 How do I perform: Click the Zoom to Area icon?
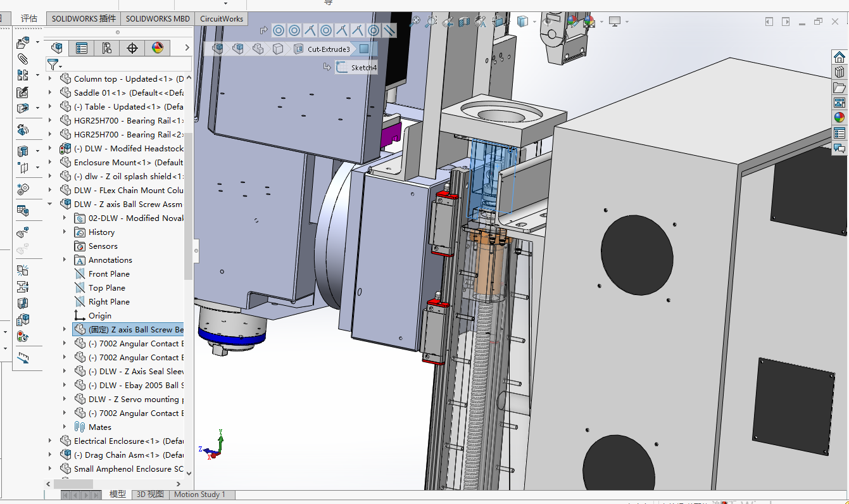[431, 22]
